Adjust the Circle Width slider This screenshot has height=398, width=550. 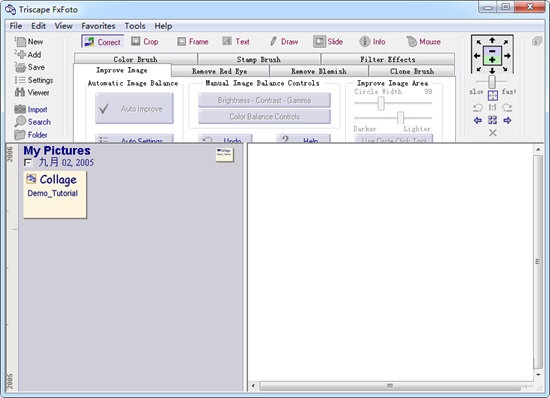click(x=381, y=103)
